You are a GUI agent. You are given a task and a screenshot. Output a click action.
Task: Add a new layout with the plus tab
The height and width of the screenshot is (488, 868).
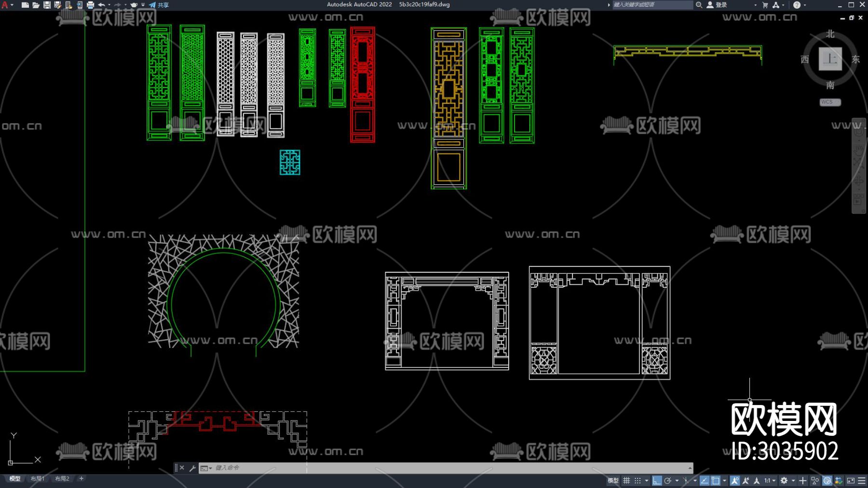click(x=81, y=479)
